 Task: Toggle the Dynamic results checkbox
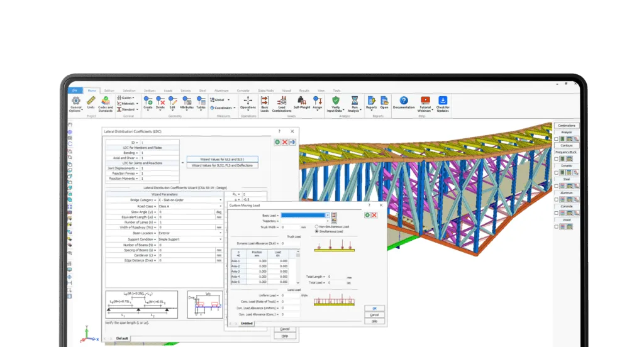(557, 172)
